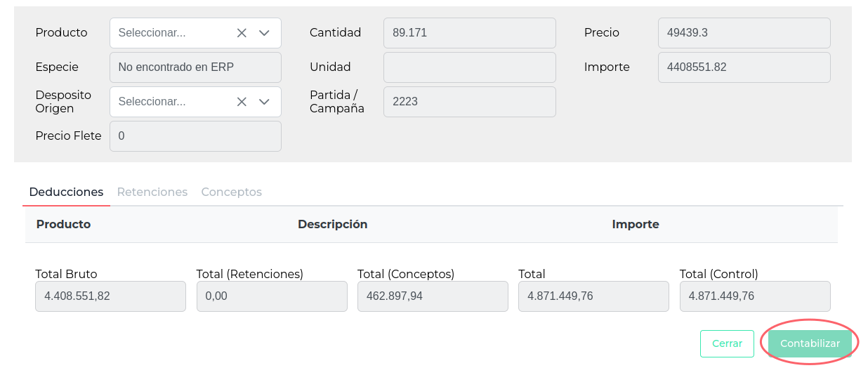
Task: Open the Desposito Origen dropdown chevron
Action: point(264,102)
